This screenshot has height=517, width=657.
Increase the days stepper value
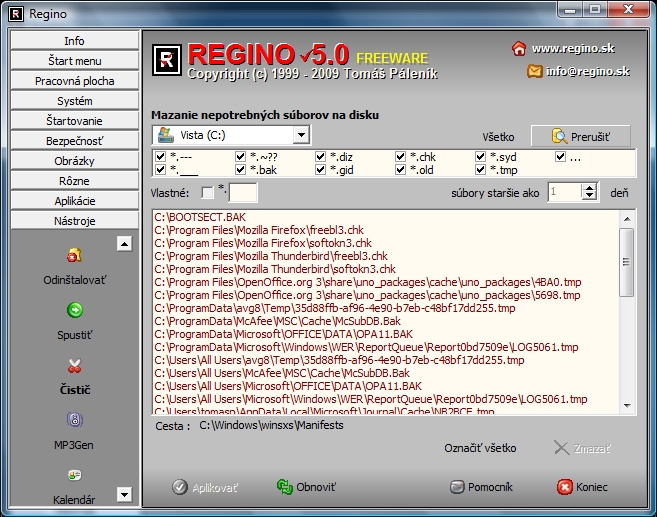click(590, 188)
